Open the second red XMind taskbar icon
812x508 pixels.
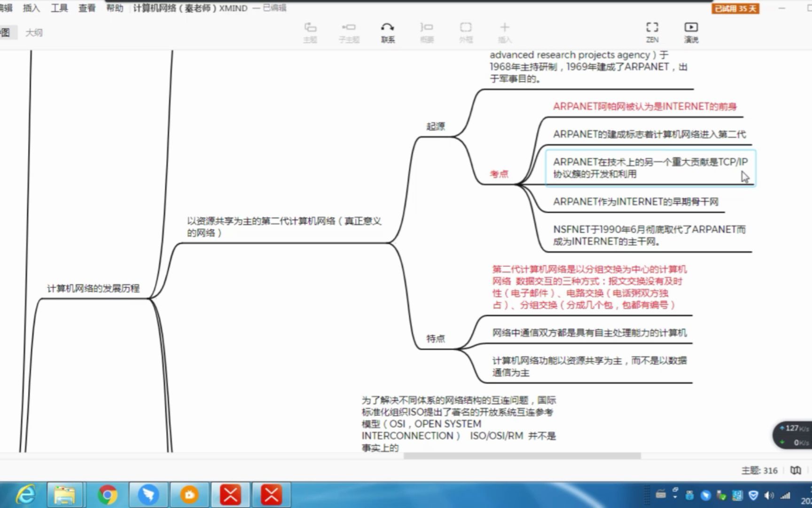pyautogui.click(x=272, y=495)
